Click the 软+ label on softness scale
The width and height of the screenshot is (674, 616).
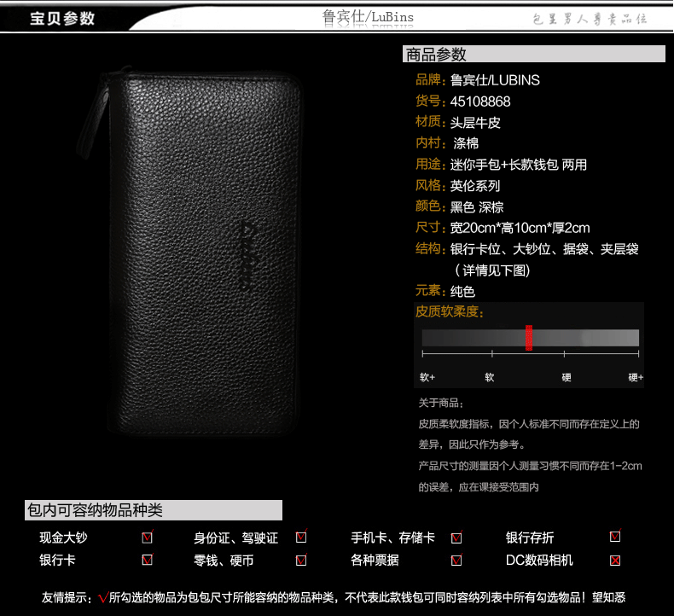click(x=427, y=377)
